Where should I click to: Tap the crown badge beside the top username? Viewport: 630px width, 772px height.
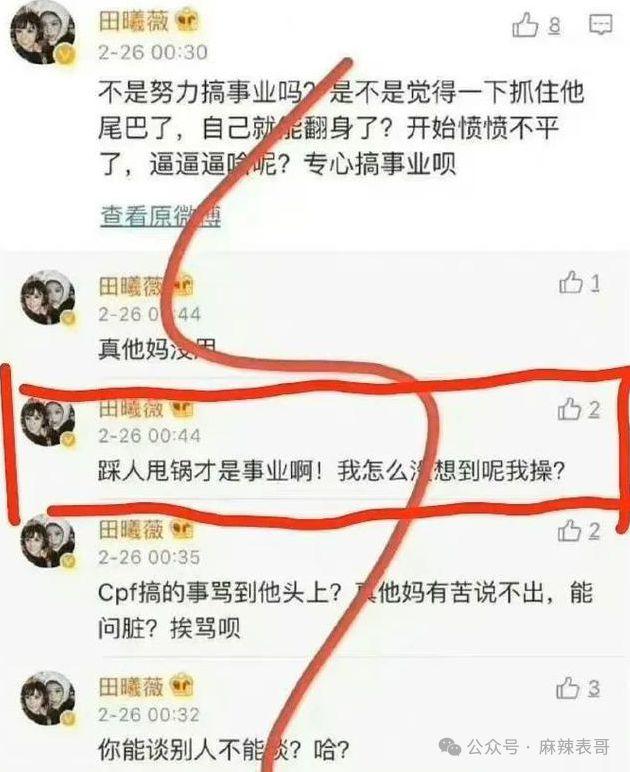point(187,22)
